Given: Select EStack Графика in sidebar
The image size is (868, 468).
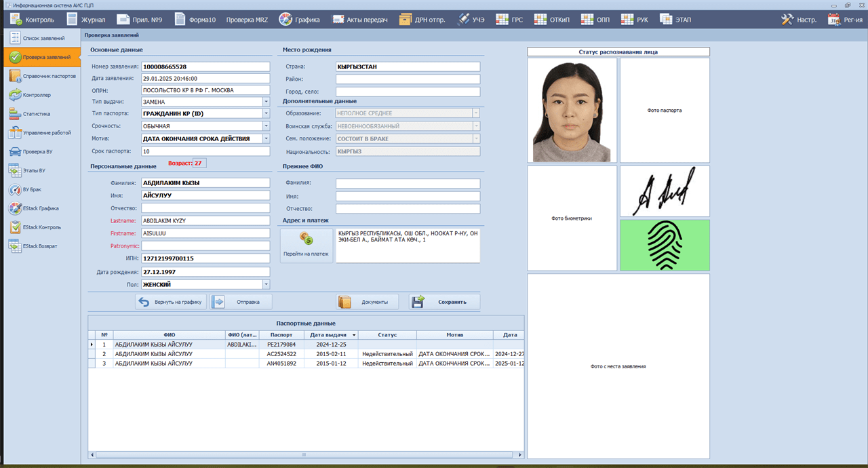Looking at the screenshot, I should pos(41,208).
